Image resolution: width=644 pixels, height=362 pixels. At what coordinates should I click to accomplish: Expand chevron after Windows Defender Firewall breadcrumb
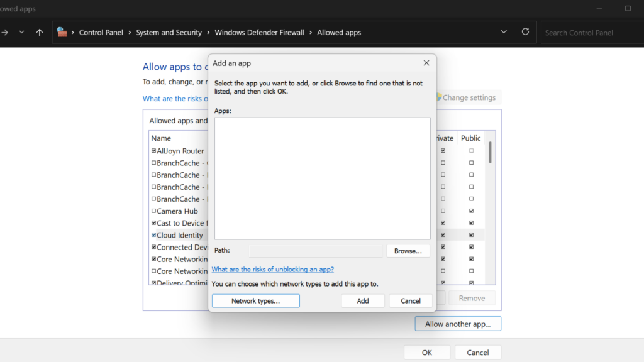(311, 33)
